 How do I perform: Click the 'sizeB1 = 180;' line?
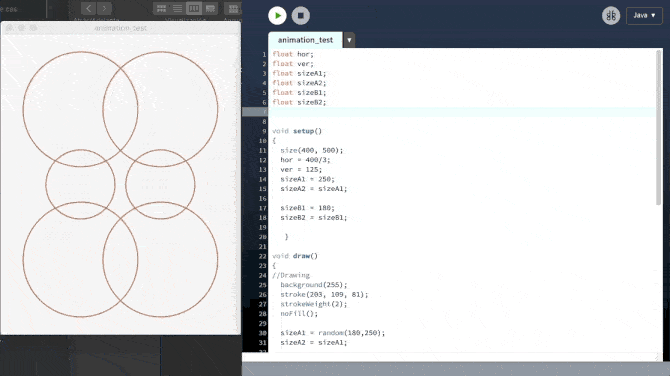[x=308, y=208]
